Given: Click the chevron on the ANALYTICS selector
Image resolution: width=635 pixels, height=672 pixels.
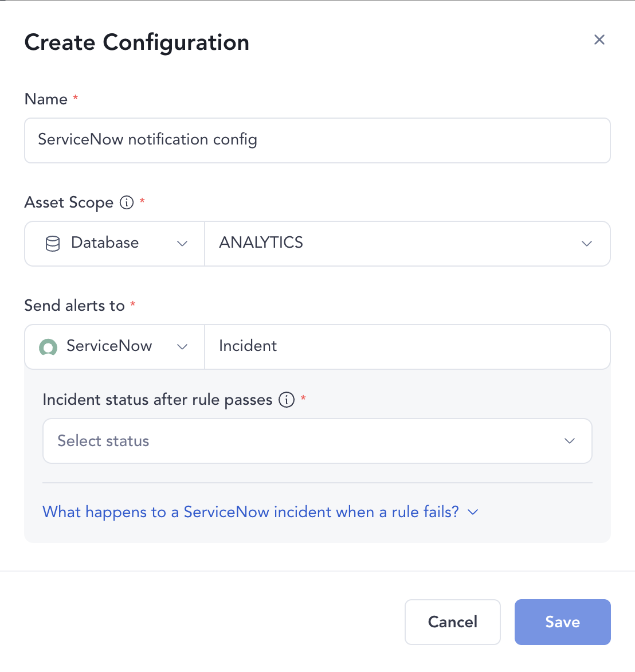Looking at the screenshot, I should click(x=586, y=243).
